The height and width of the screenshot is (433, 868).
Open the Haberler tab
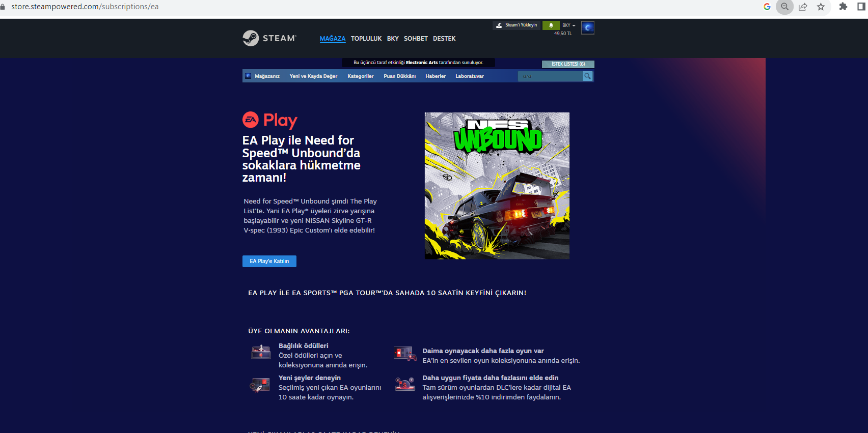436,76
